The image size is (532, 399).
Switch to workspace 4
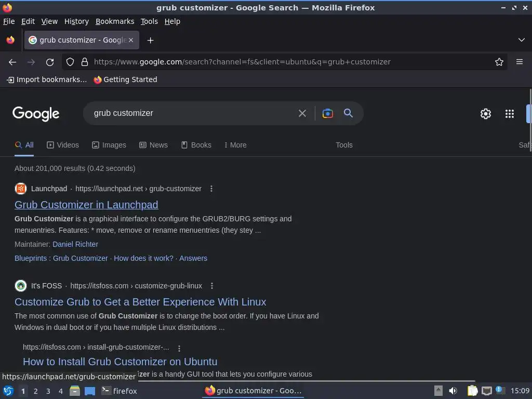point(61,392)
